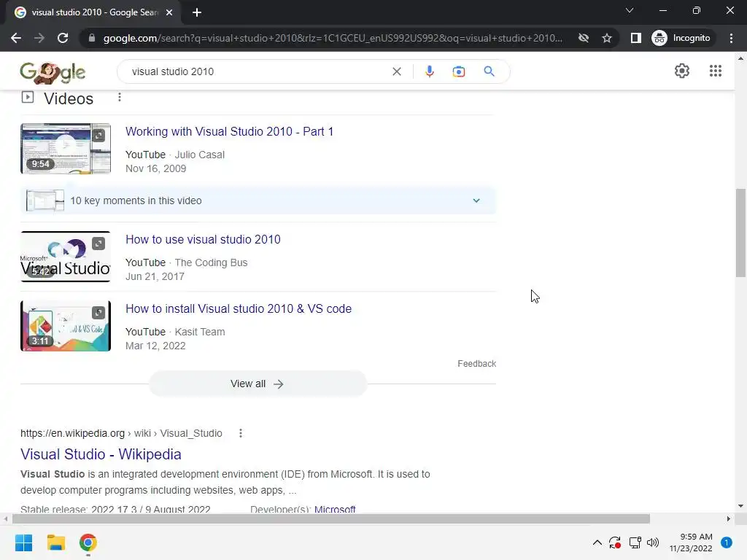Go back to the previous page
Viewport: 747px width, 560px height.
click(x=16, y=38)
